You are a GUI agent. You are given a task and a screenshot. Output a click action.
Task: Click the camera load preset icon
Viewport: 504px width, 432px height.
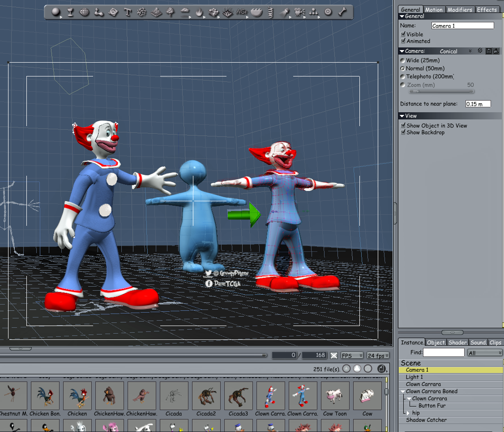(x=496, y=51)
